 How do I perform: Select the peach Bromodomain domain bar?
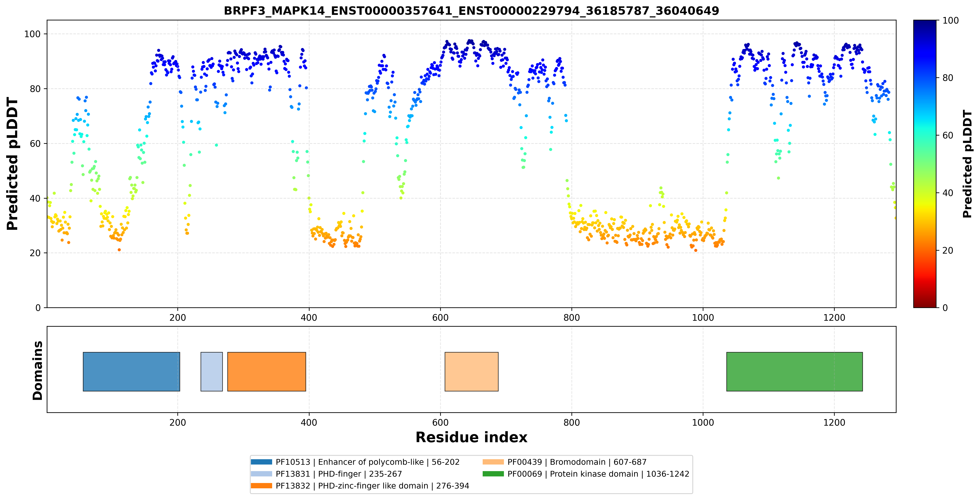[x=471, y=371]
